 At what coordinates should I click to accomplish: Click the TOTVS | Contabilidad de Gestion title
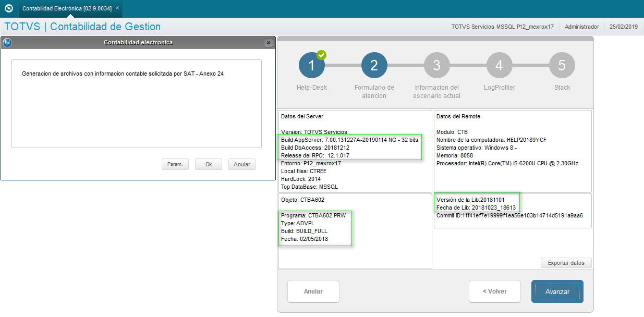(x=82, y=27)
